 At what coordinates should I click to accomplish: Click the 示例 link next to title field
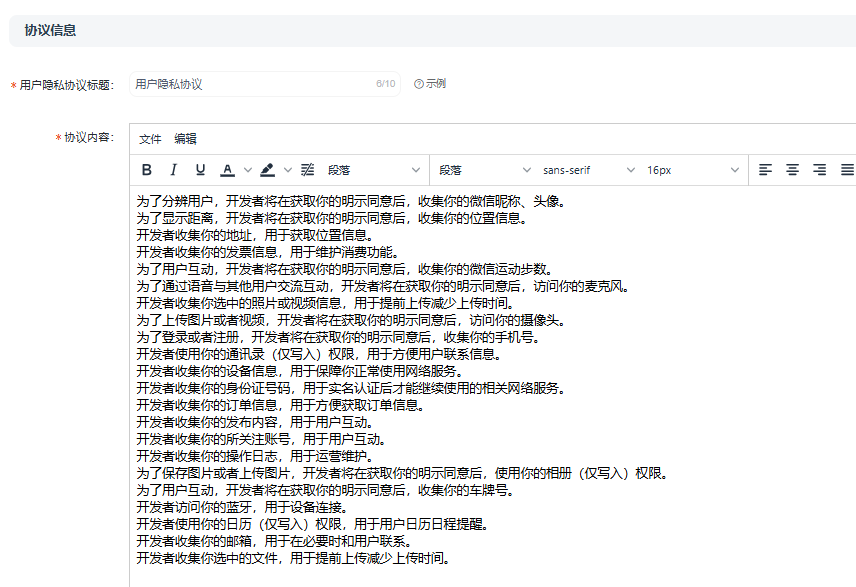(430, 84)
